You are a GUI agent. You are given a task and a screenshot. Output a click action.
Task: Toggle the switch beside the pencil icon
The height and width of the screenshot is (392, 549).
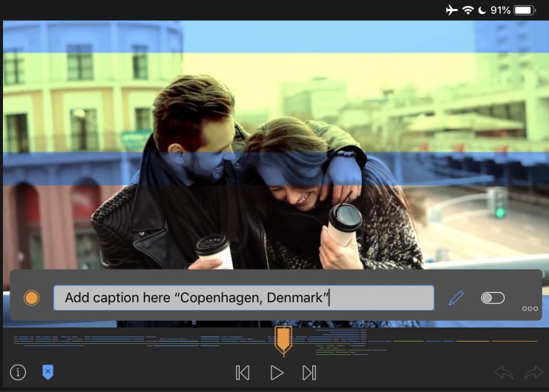click(x=493, y=298)
